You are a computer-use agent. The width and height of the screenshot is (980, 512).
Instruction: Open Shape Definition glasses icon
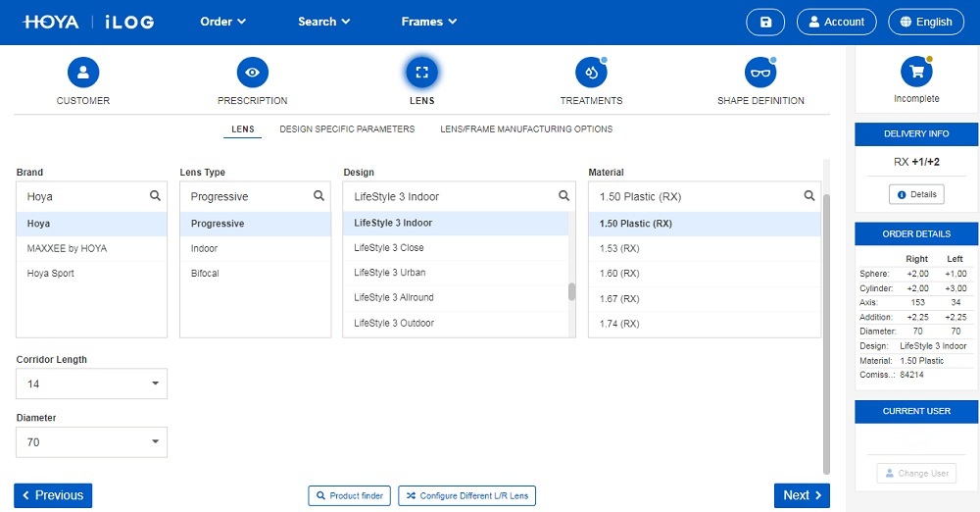pyautogui.click(x=759, y=73)
